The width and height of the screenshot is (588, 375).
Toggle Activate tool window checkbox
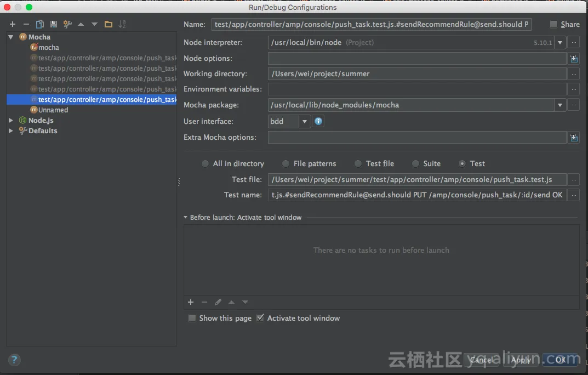coord(260,318)
